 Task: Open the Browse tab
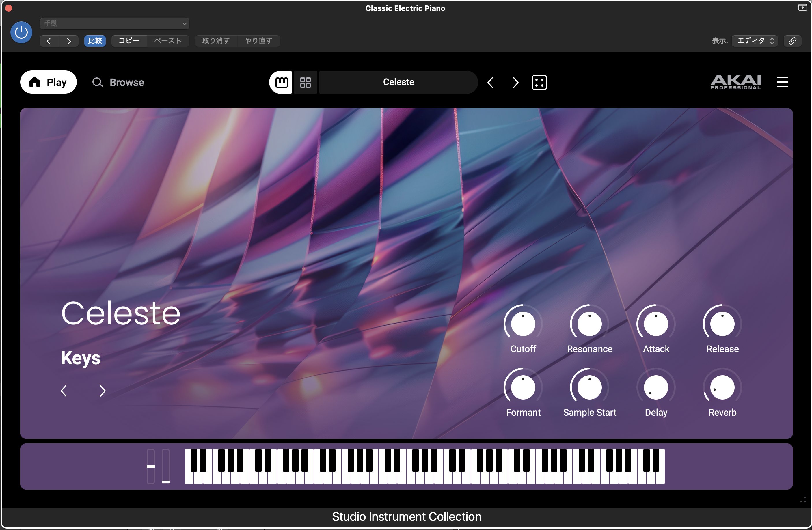pyautogui.click(x=126, y=82)
